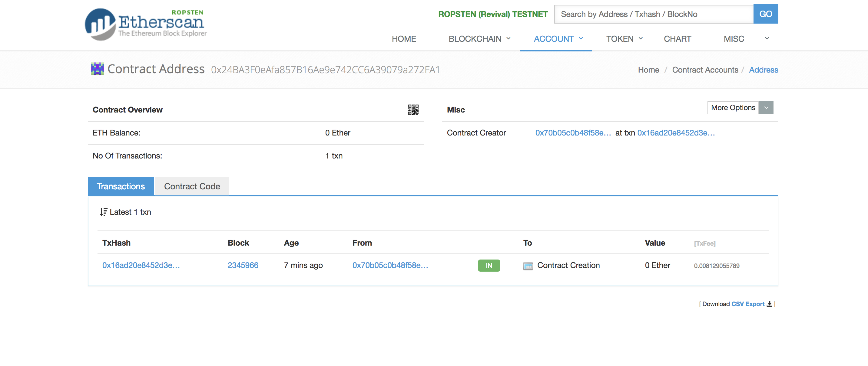Click the Contract Creation icon

tap(528, 266)
